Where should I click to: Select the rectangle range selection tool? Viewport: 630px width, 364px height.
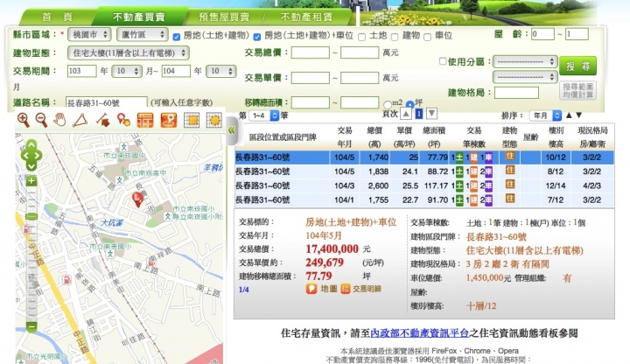point(192,120)
